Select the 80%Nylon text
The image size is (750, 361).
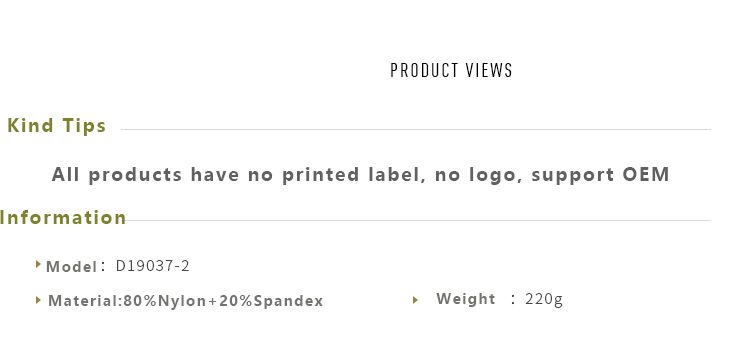tap(165, 301)
